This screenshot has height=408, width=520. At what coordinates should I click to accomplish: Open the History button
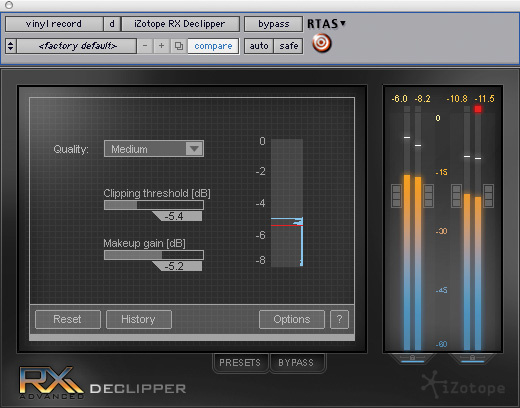[139, 319]
